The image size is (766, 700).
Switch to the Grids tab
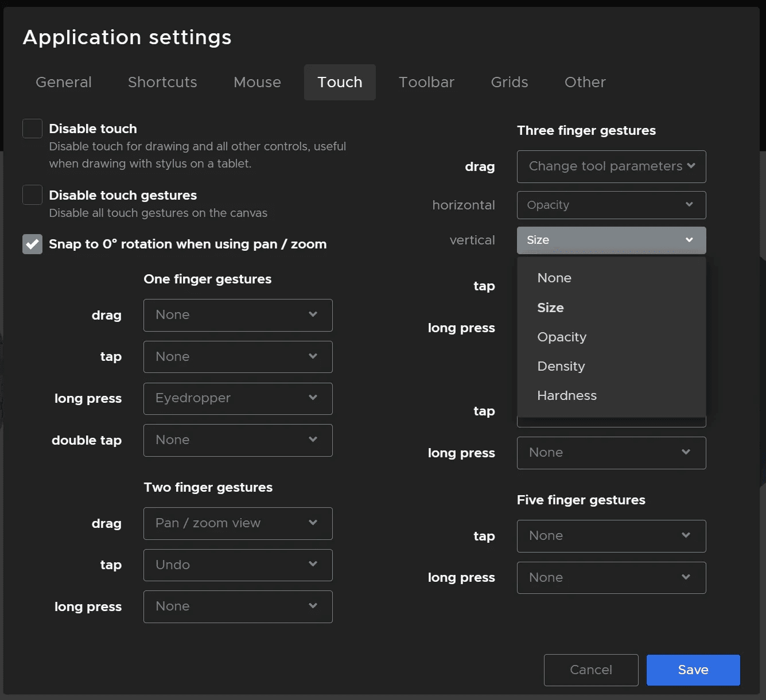(x=509, y=82)
